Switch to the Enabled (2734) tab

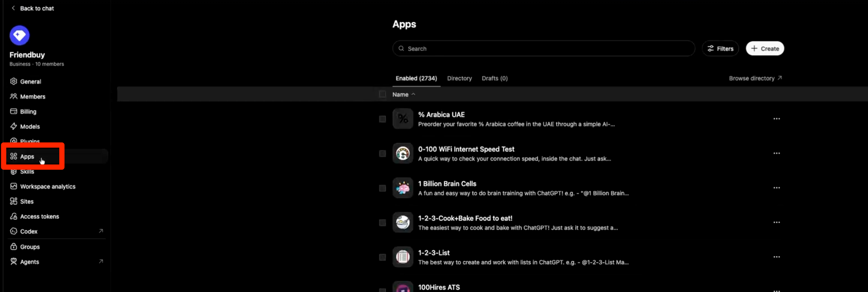(x=416, y=78)
